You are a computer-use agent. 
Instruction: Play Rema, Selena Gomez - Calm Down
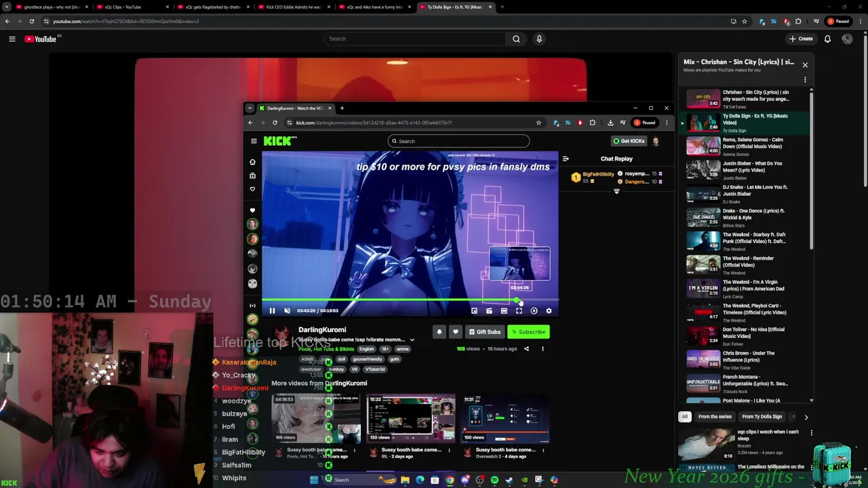745,146
